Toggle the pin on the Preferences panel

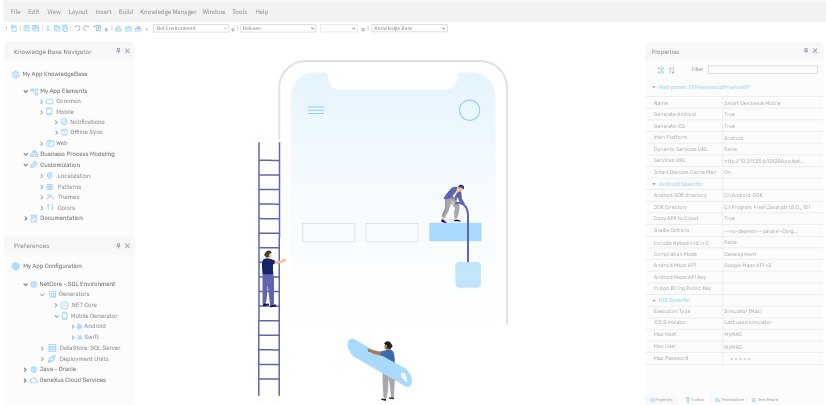click(x=118, y=245)
